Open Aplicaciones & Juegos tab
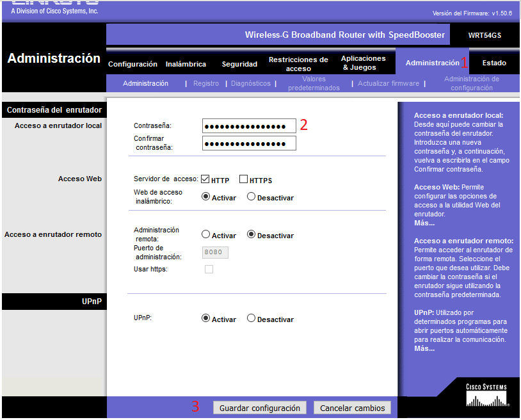Screen dimensions: 521x420 pyautogui.click(x=363, y=63)
